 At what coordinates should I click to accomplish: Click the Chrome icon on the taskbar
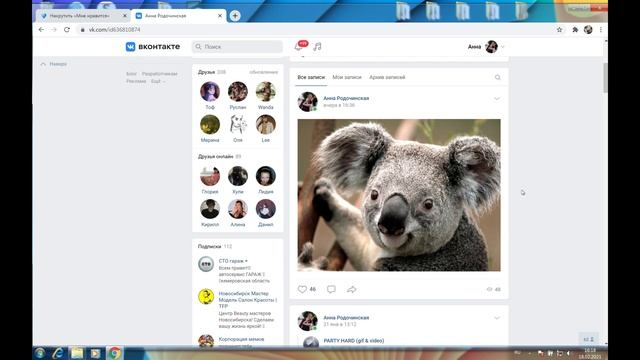pyautogui.click(x=114, y=353)
